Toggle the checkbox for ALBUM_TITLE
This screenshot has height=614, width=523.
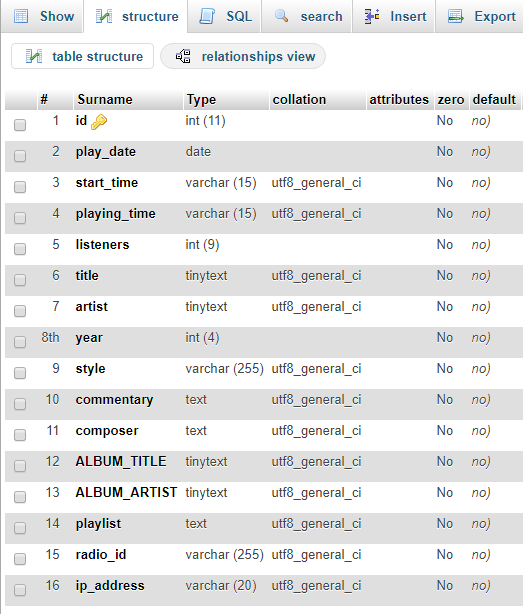(x=20, y=466)
